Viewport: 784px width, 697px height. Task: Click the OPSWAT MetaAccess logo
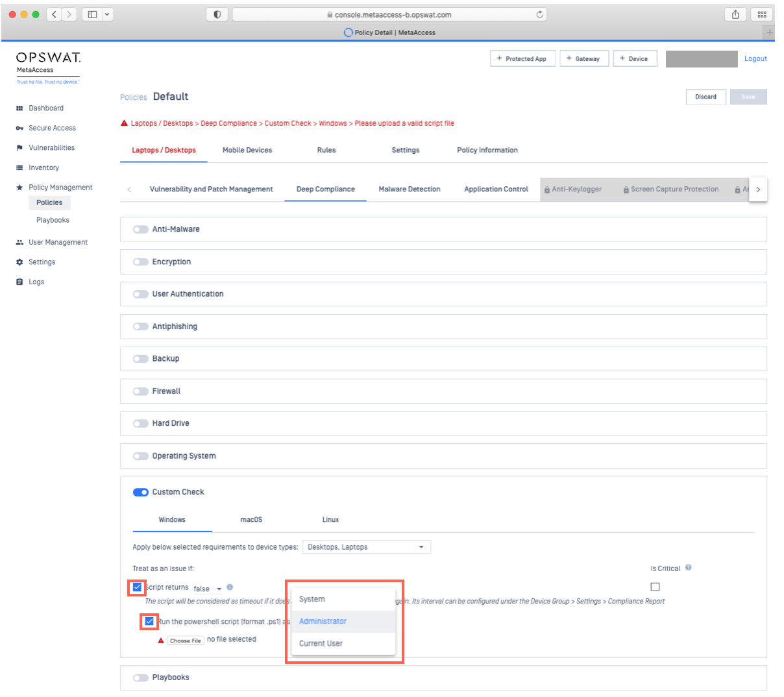[x=49, y=67]
